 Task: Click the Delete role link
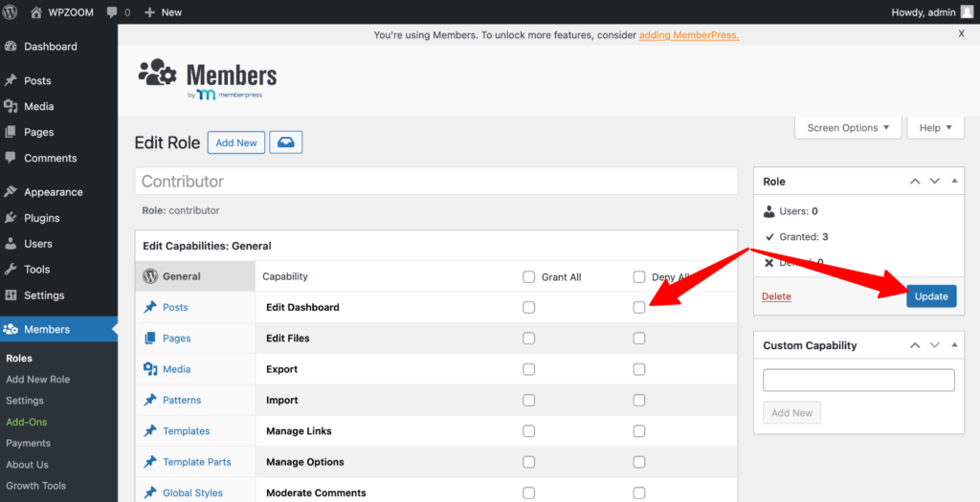[x=776, y=296]
